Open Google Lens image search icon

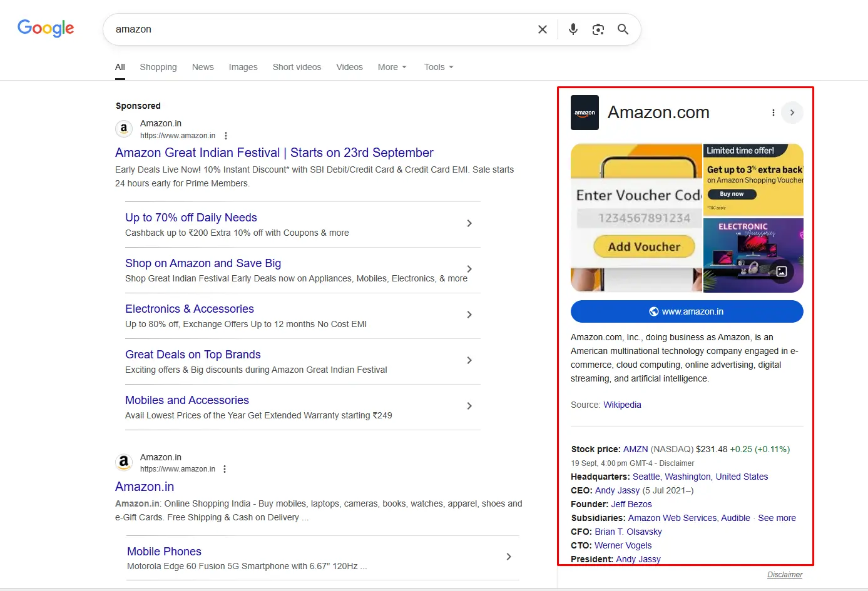[x=598, y=29]
